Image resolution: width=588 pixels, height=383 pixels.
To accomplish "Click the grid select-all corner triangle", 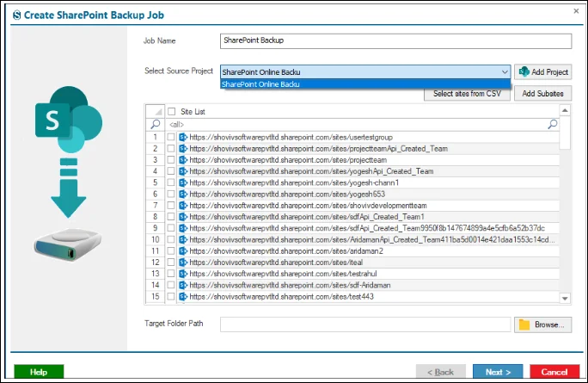I will click(158, 112).
